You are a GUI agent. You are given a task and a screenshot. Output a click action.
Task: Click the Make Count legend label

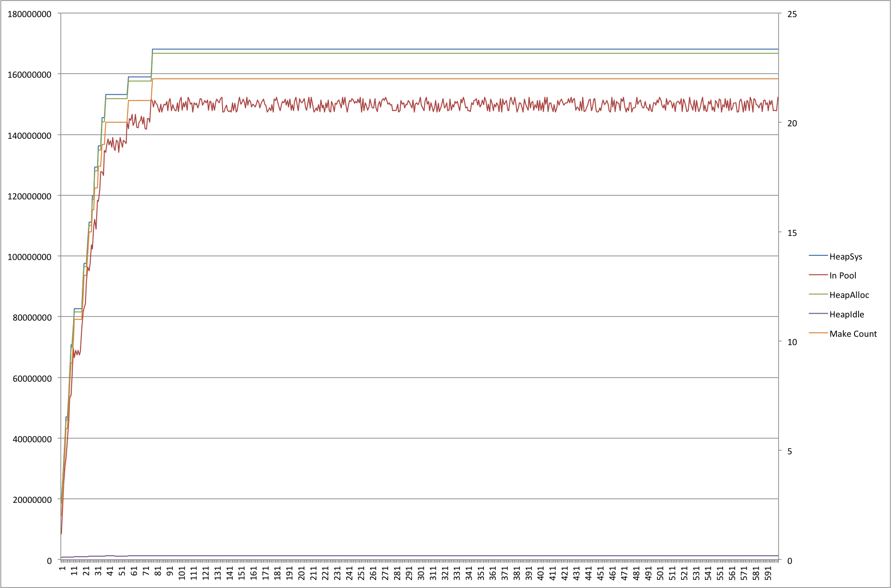point(853,334)
